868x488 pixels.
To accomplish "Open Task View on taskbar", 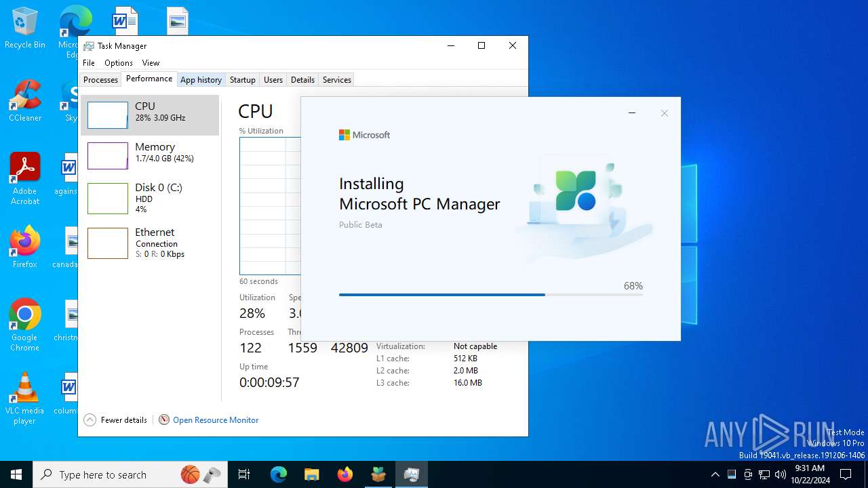I will 244,474.
